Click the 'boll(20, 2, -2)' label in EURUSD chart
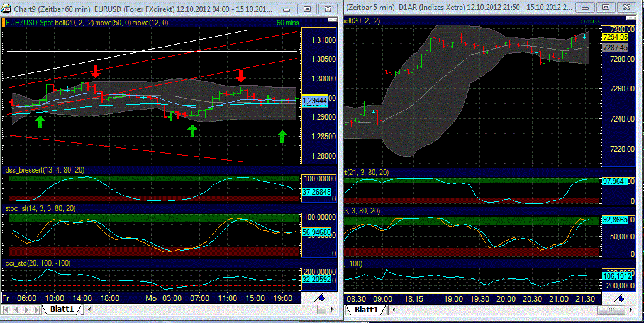Image resolution: width=644 pixels, height=323 pixels. [74, 23]
